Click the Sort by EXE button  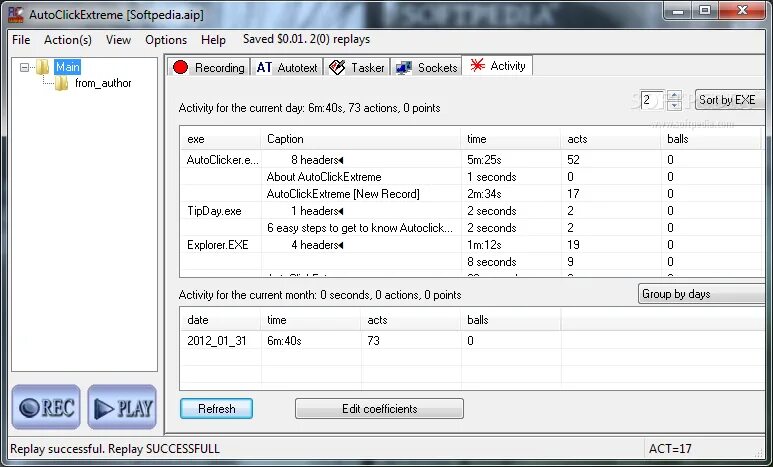(x=730, y=100)
